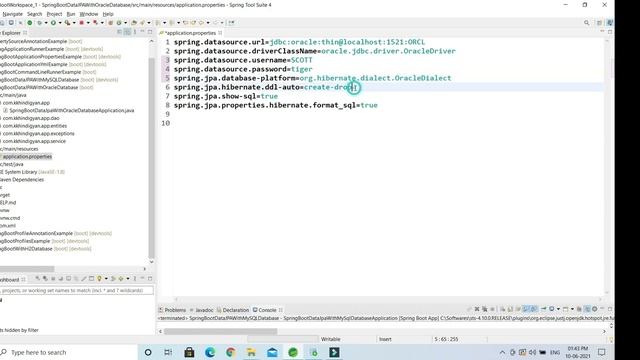Screen dimensions: 640x360
Task: Toggle Show Console When Standard Out Changes
Action: point(525,309)
